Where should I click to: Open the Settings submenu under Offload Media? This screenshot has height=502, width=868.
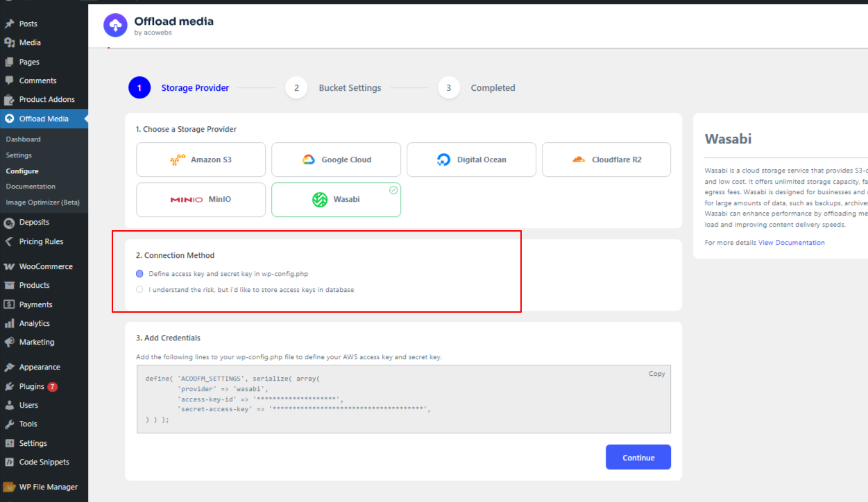[x=19, y=155]
